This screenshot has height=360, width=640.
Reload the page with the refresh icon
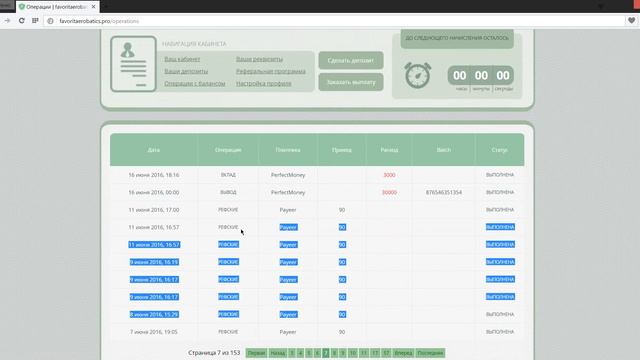(x=22, y=21)
